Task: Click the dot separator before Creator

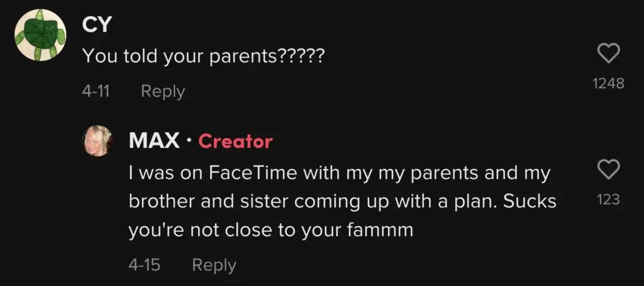Action: pos(189,142)
